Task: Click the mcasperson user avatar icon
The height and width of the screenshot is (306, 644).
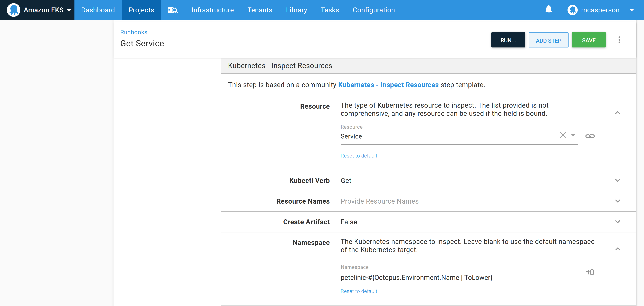Action: click(x=572, y=10)
